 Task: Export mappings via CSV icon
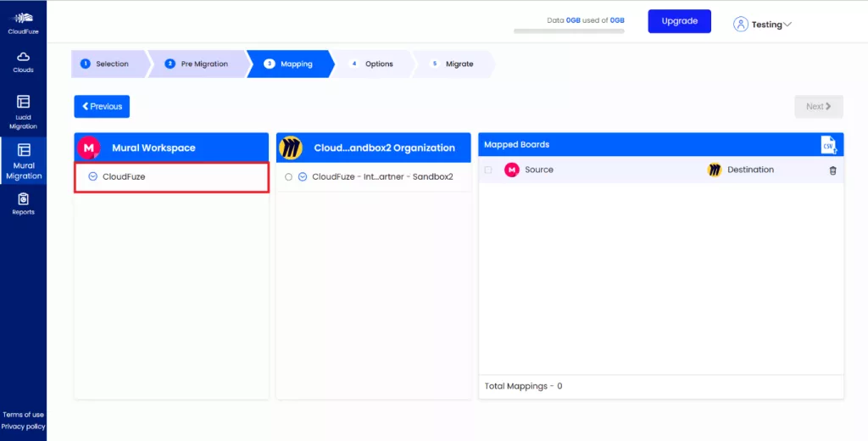(829, 145)
